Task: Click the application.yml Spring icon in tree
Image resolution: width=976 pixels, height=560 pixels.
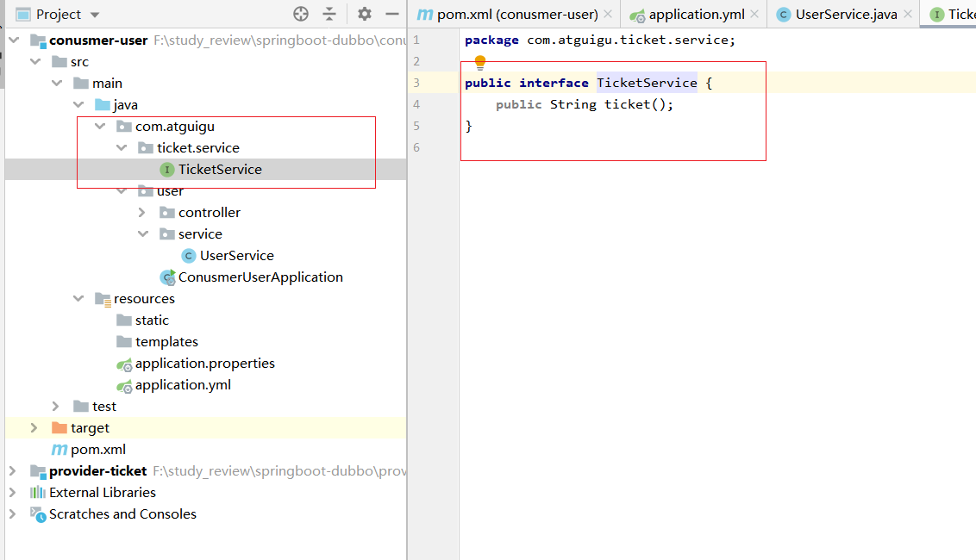Action: tap(124, 386)
